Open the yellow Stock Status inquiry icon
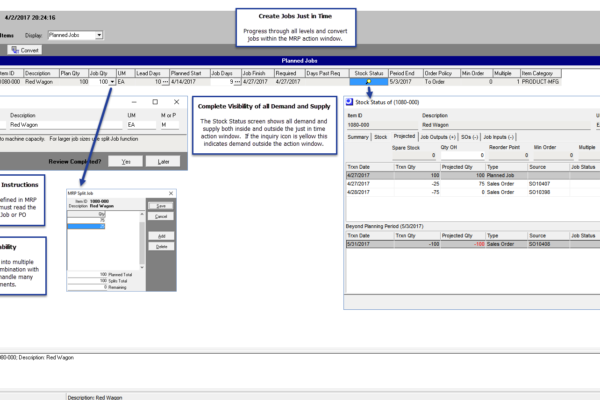600x400 pixels. (x=368, y=82)
